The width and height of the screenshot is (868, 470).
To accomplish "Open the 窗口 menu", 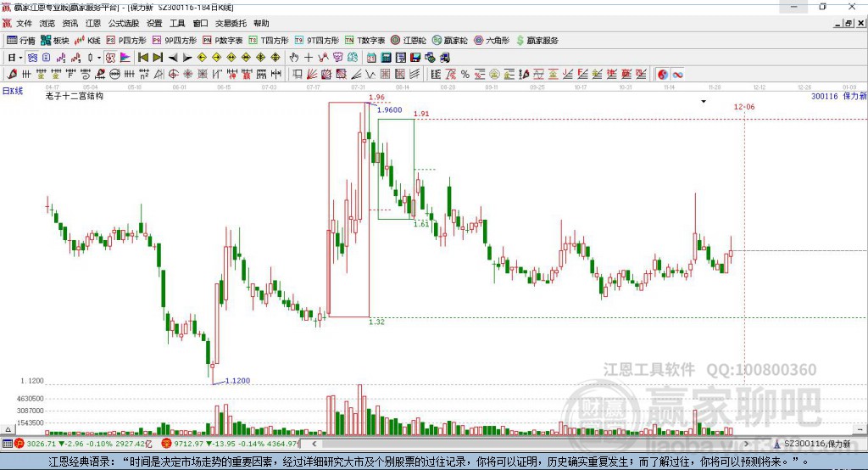I will (200, 23).
